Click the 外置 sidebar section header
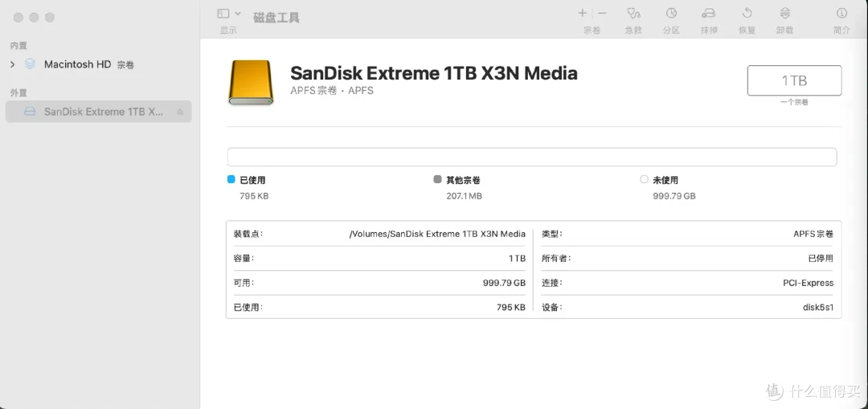 (18, 93)
